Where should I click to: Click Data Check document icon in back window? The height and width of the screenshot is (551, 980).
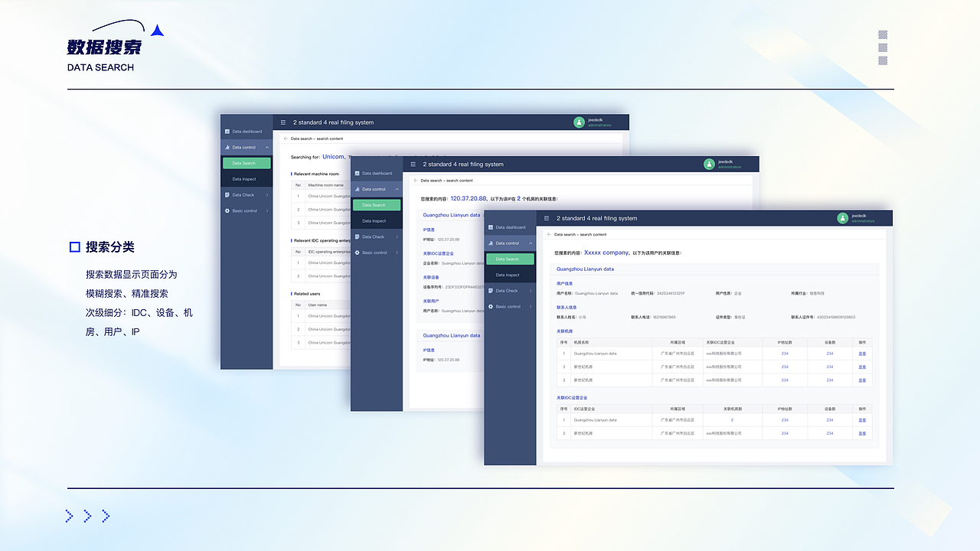click(227, 195)
